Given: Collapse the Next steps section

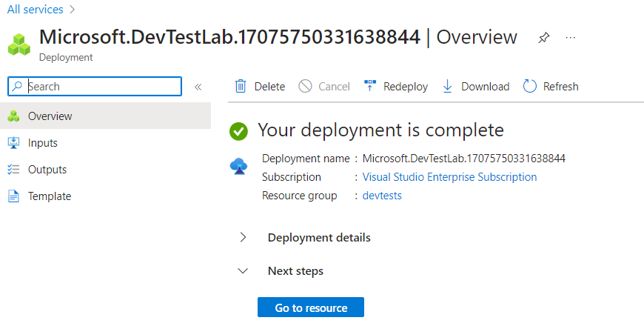Looking at the screenshot, I should [x=242, y=271].
